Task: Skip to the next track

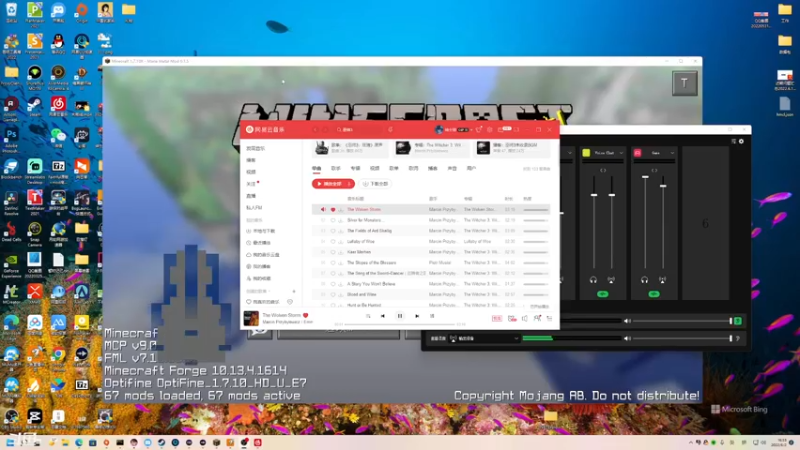Action: tap(417, 316)
